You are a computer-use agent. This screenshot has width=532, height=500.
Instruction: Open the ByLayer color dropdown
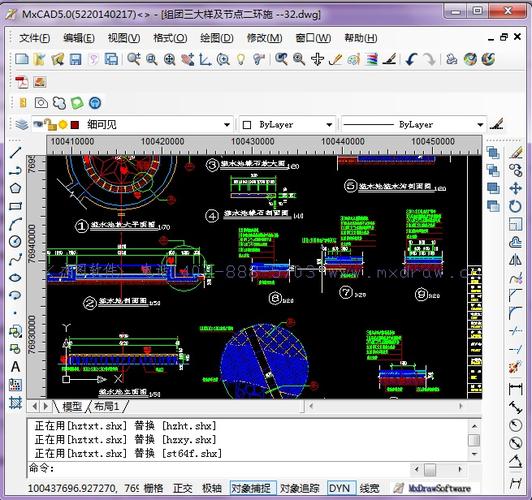pyautogui.click(x=329, y=125)
